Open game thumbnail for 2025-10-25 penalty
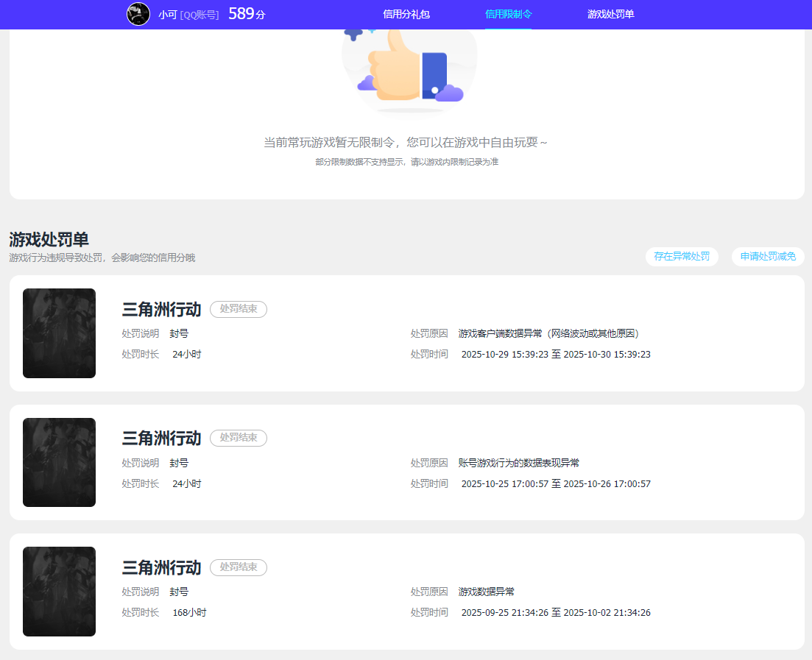 [x=59, y=462]
